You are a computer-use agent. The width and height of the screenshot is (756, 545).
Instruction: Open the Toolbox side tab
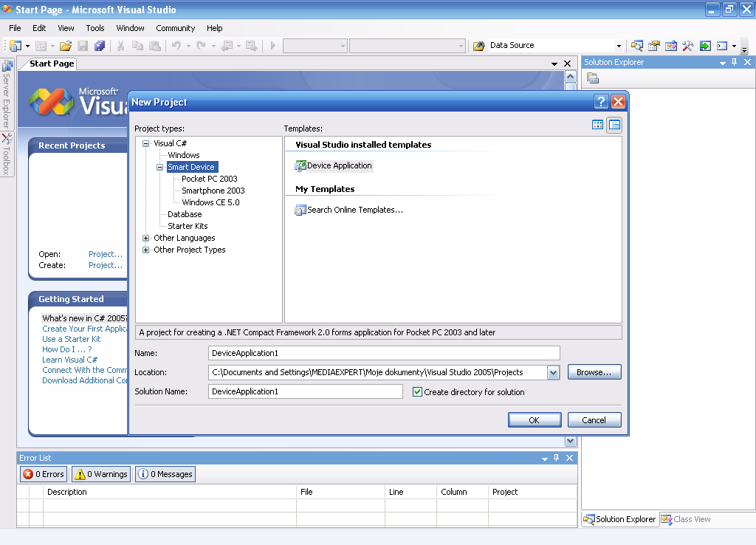[x=7, y=154]
